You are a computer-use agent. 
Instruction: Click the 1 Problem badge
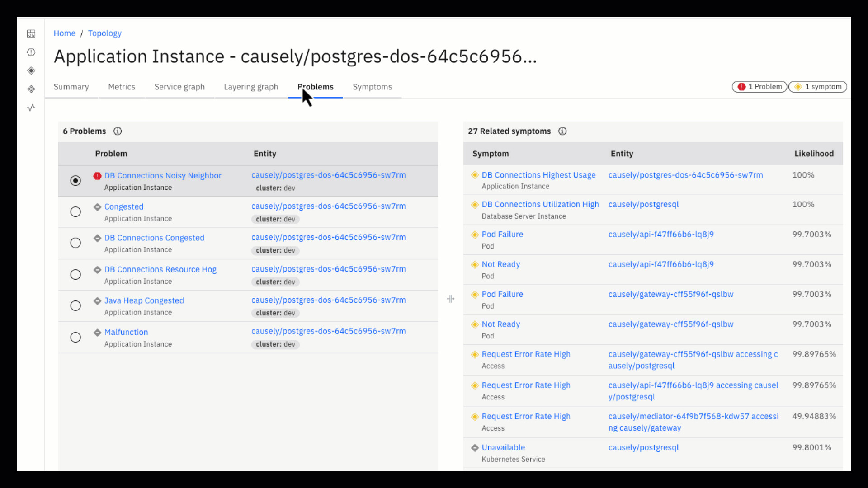pyautogui.click(x=759, y=87)
